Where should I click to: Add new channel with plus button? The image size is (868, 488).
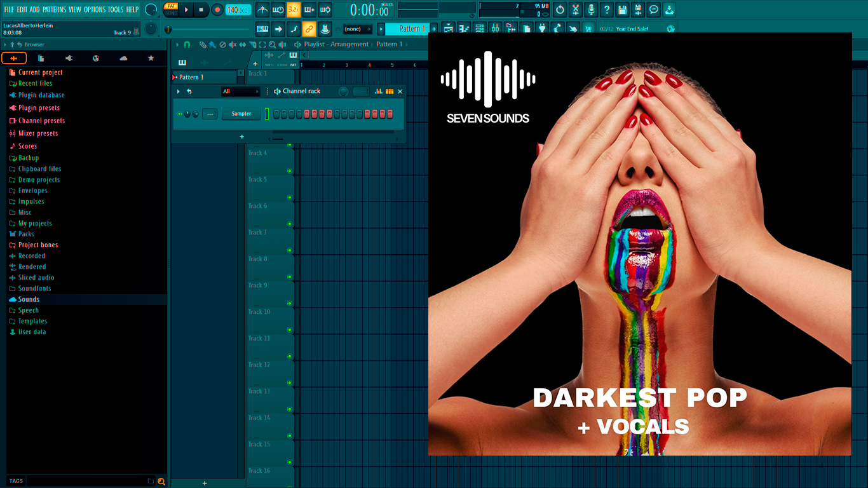(x=241, y=137)
